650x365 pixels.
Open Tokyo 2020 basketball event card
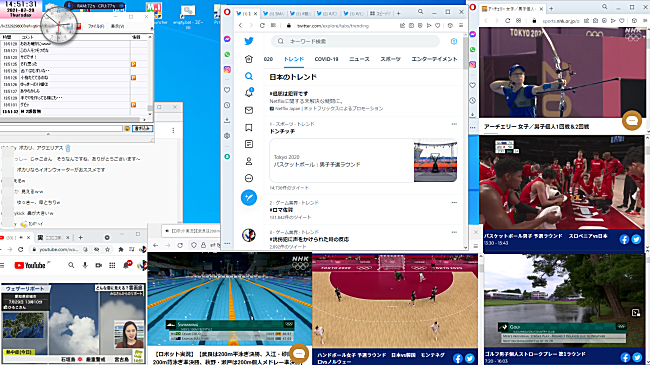click(x=363, y=161)
